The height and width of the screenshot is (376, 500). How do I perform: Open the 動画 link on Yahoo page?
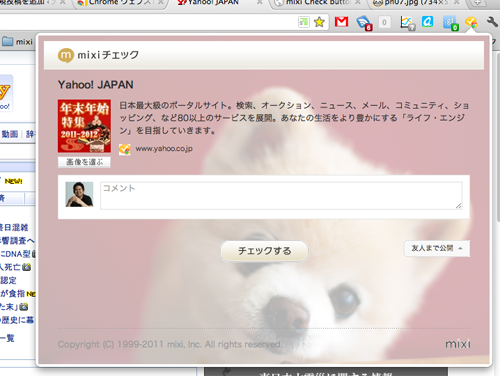coord(9,134)
